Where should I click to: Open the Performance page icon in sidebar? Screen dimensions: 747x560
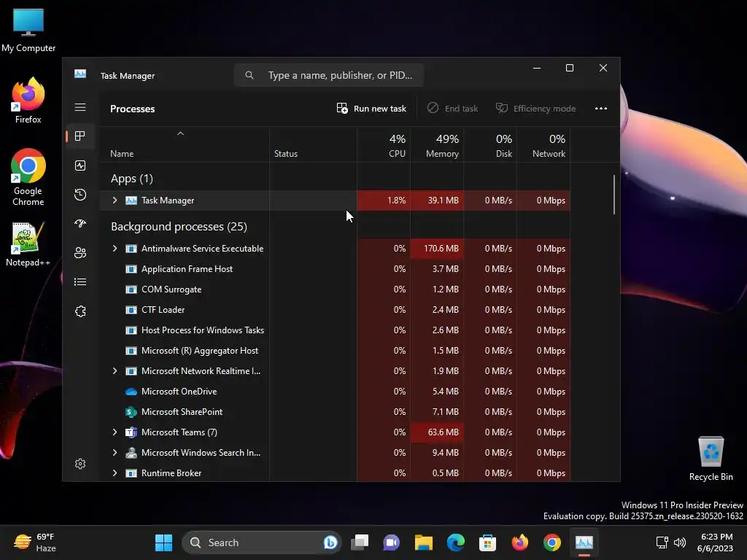pyautogui.click(x=80, y=166)
